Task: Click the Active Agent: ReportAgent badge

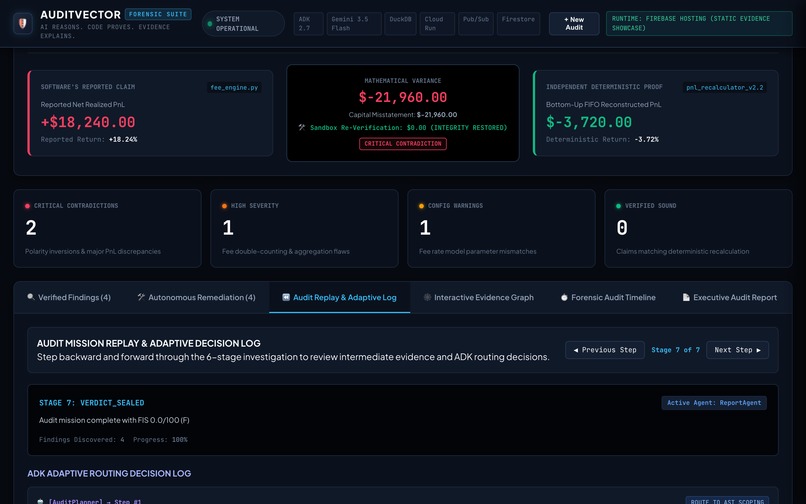Action: 714,403
